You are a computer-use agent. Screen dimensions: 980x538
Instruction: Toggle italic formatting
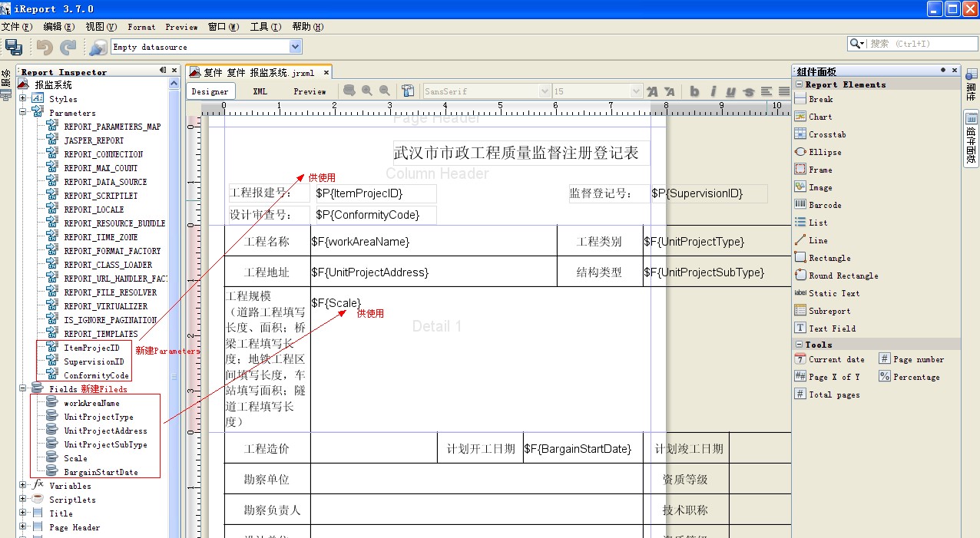point(713,91)
